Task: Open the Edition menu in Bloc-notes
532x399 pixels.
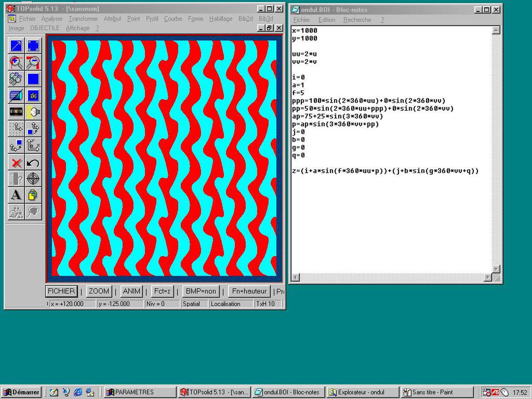Action: pyautogui.click(x=327, y=20)
